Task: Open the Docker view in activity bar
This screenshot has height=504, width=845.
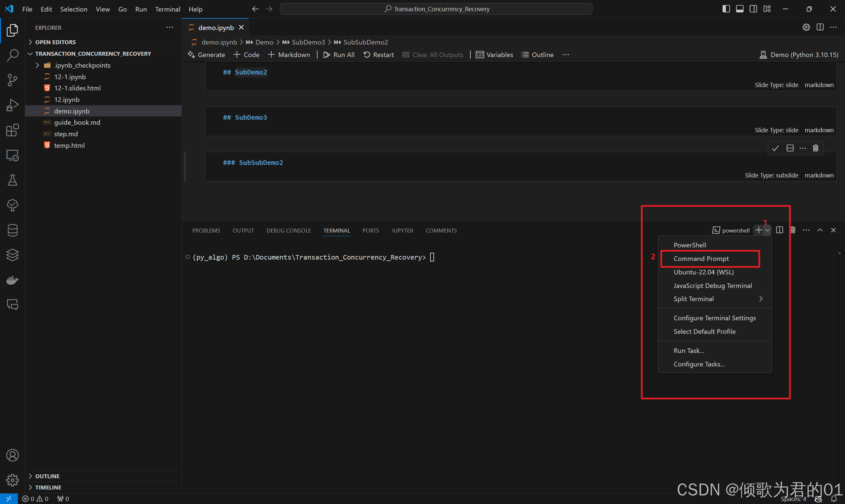Action: pos(13,280)
